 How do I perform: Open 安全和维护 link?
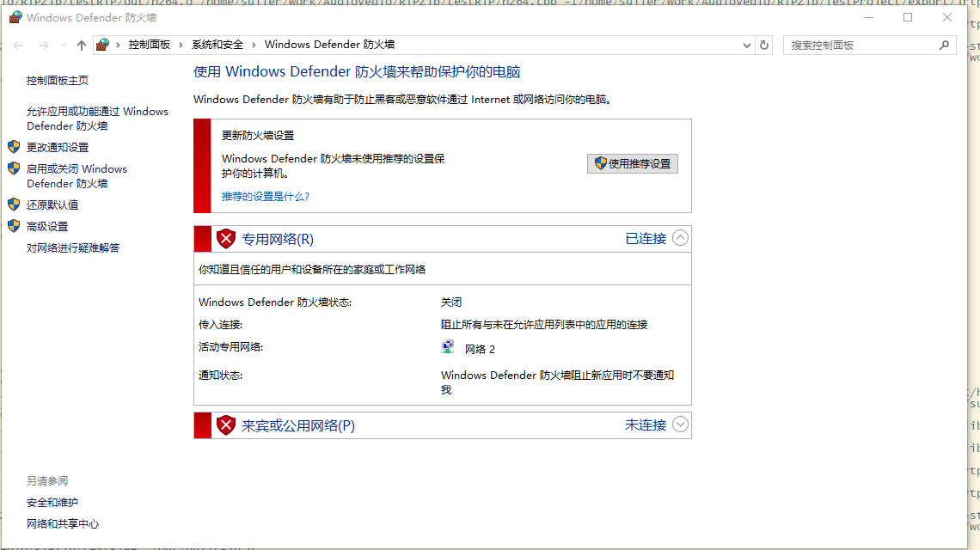click(x=52, y=503)
